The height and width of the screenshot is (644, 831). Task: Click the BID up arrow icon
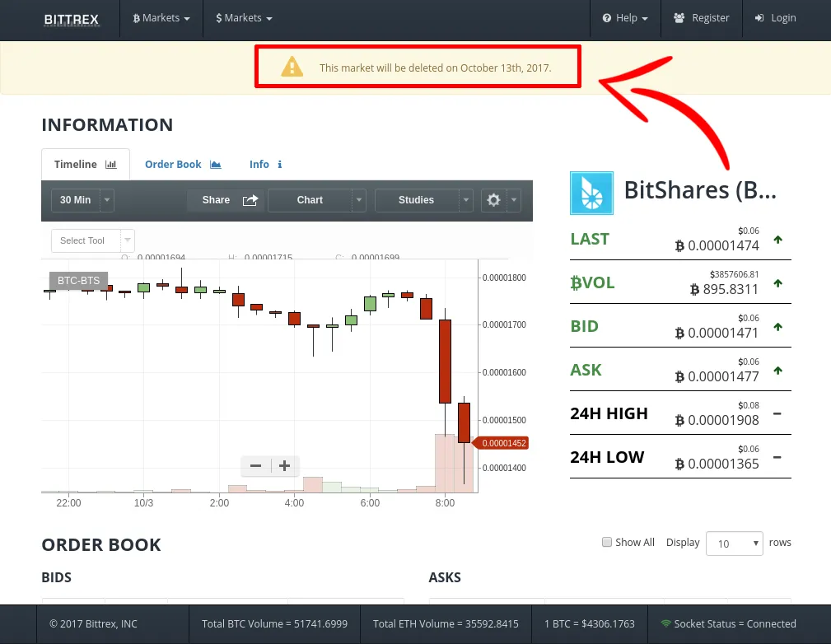(x=777, y=327)
